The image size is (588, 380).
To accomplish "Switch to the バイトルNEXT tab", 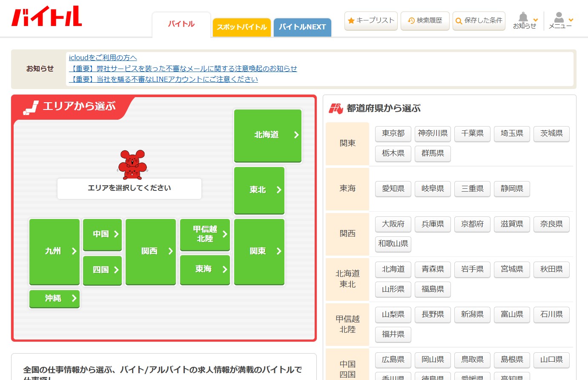I will tap(302, 27).
